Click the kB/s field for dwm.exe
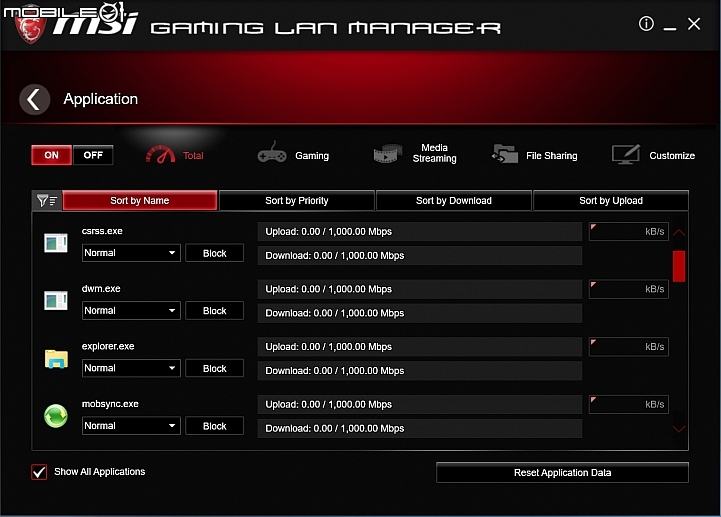The width and height of the screenshot is (721, 517). 629,289
